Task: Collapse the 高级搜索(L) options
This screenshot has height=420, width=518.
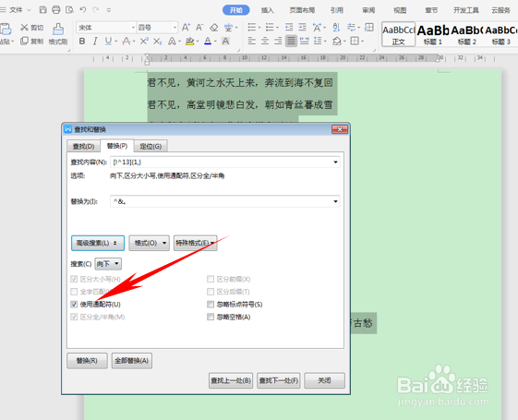Action: (x=98, y=243)
